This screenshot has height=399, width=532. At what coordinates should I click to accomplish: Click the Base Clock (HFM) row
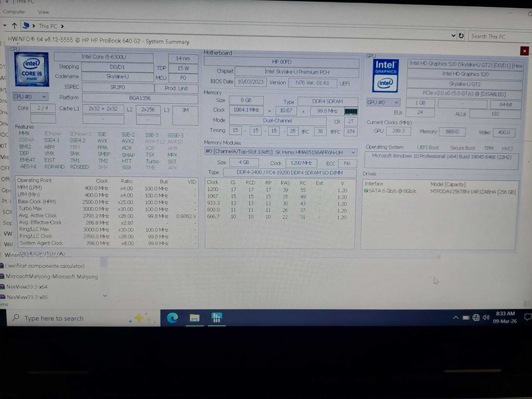(107, 202)
